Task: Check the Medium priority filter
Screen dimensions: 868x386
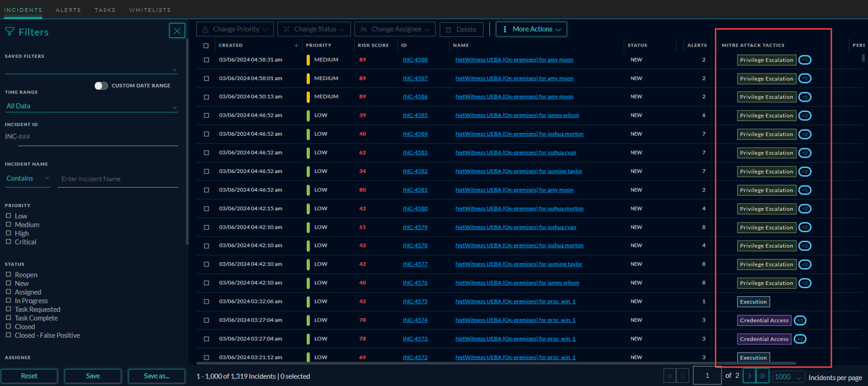Action: click(x=8, y=224)
